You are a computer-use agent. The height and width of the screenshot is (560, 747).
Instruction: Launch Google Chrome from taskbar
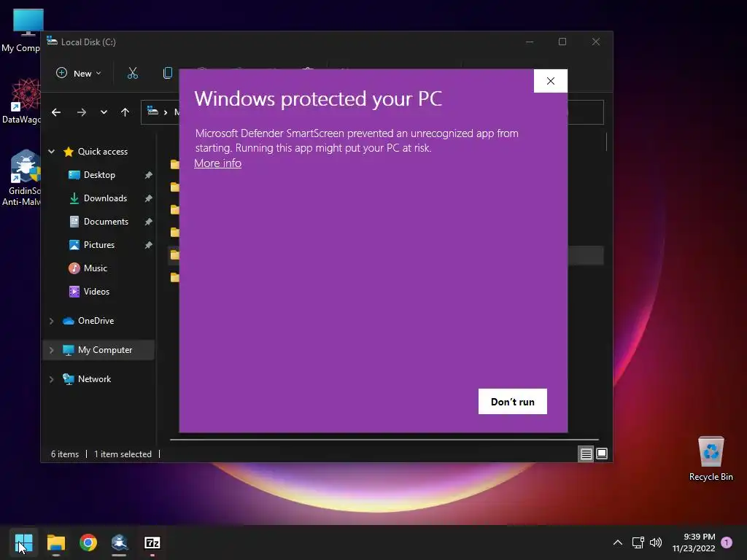pyautogui.click(x=88, y=542)
